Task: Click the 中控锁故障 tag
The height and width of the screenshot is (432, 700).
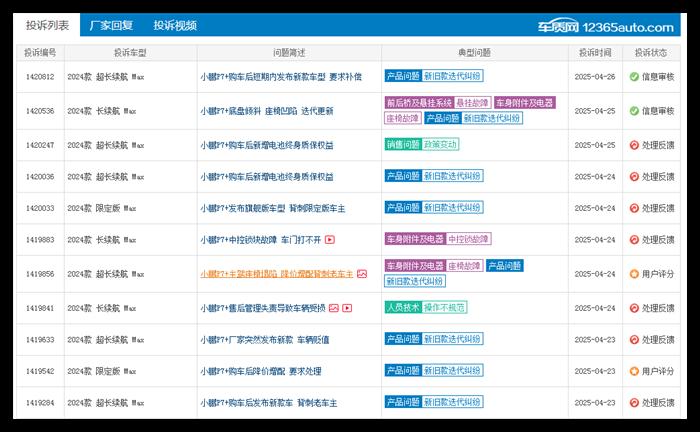Action: pyautogui.click(x=468, y=239)
